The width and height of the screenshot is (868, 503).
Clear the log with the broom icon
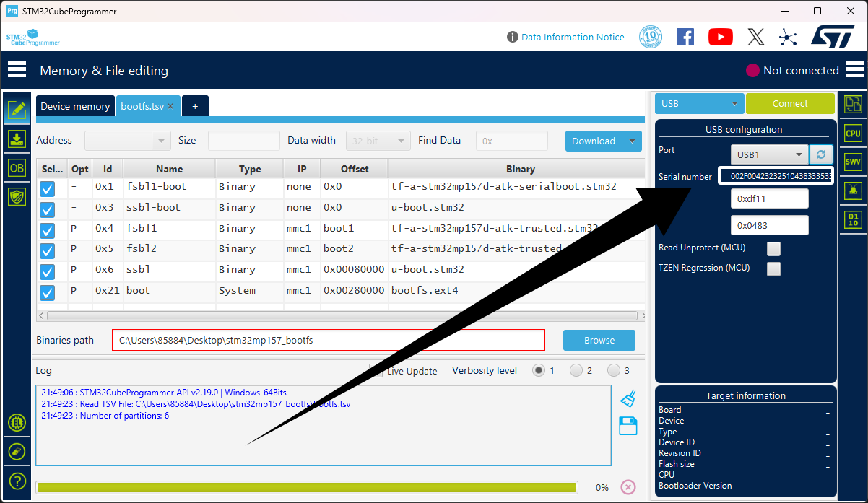(628, 399)
